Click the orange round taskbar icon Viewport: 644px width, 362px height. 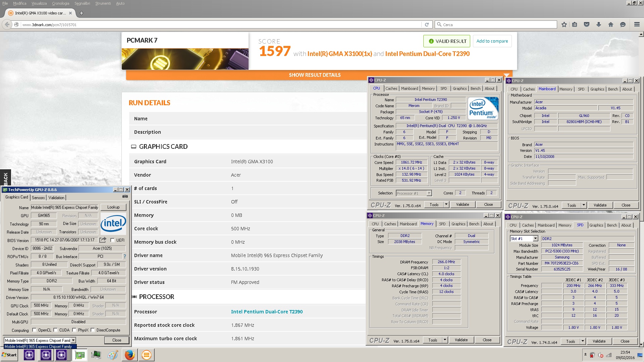coord(146,355)
